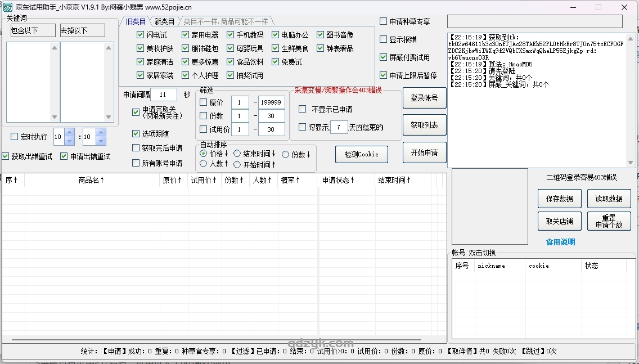The image size is (639, 364).
Task: Click 读取数据 to load data
Action: [609, 198]
